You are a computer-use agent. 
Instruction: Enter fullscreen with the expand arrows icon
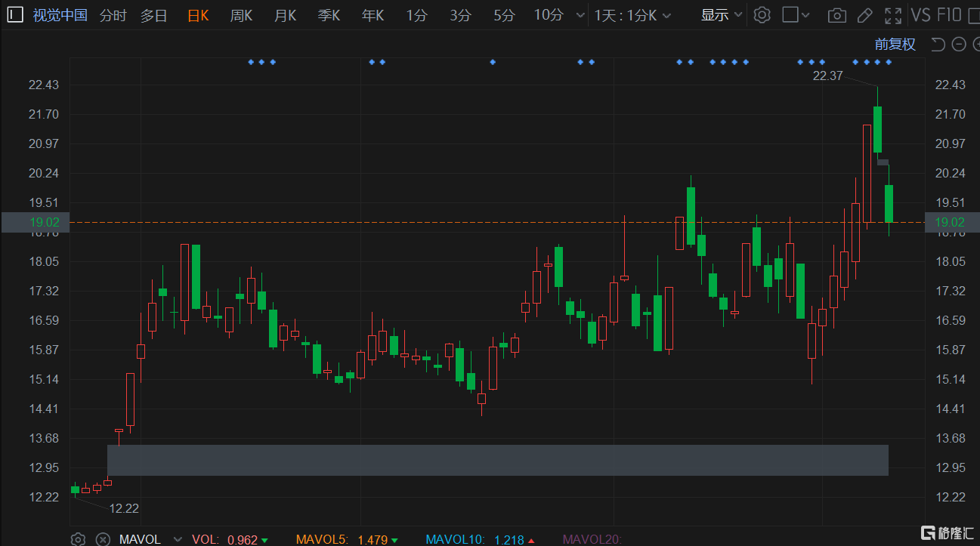[x=893, y=15]
